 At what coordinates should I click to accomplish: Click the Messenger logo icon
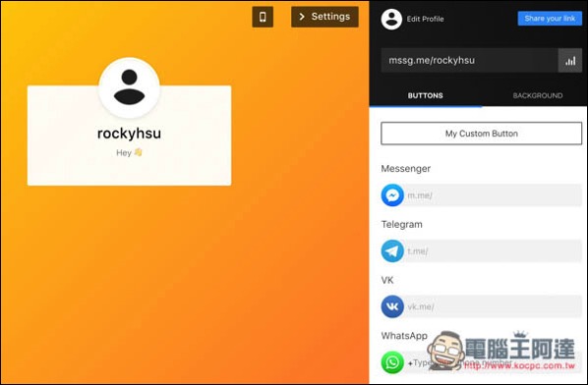pyautogui.click(x=392, y=195)
